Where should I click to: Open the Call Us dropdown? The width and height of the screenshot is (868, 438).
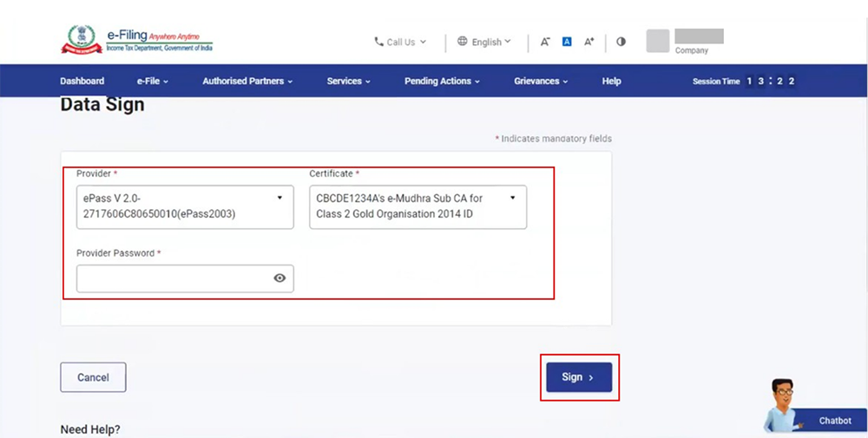pyautogui.click(x=400, y=42)
